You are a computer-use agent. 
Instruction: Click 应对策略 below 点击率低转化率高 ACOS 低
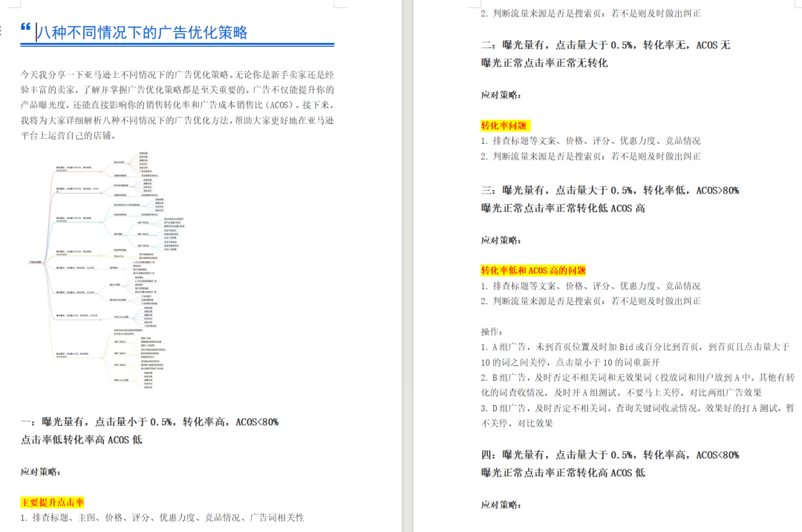pyautogui.click(x=40, y=472)
